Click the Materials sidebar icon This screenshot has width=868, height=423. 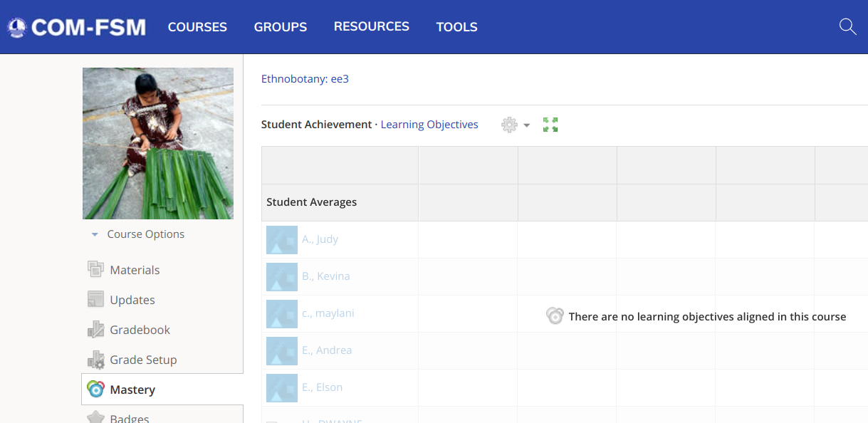pyautogui.click(x=95, y=270)
